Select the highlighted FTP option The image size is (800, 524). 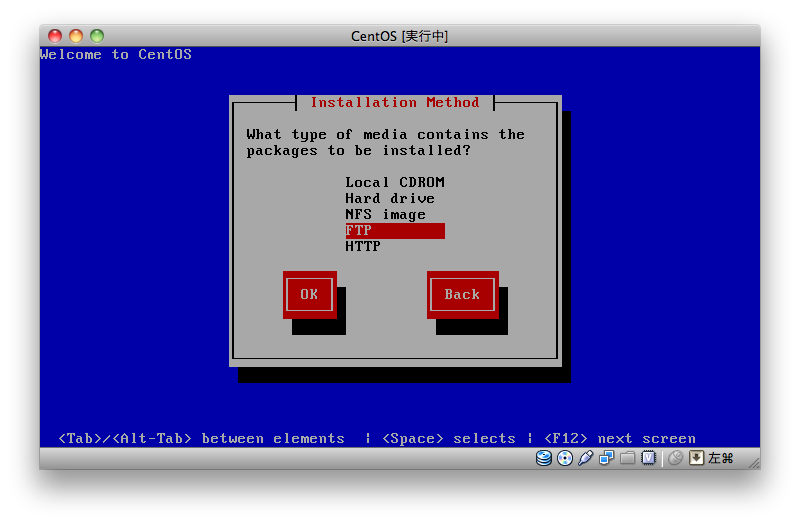(395, 231)
